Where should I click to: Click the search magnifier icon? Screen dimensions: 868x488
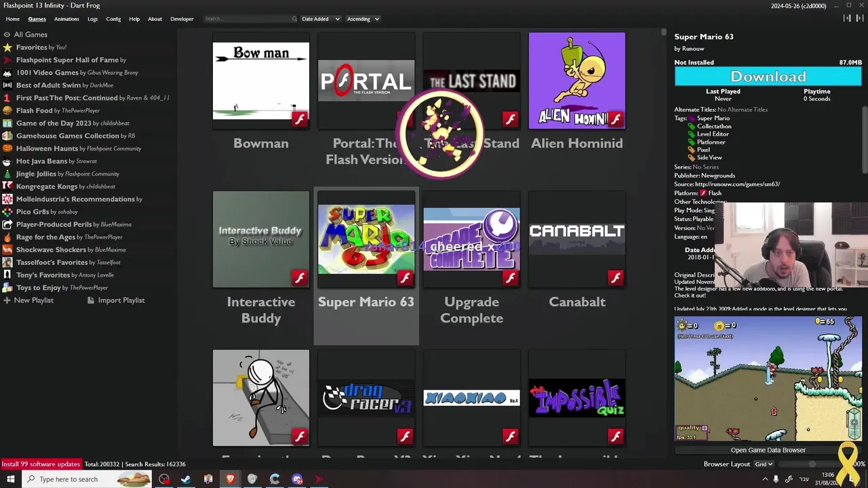coord(294,19)
